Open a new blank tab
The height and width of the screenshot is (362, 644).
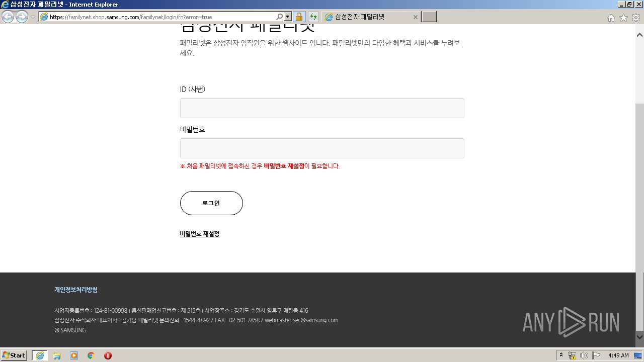429,17
